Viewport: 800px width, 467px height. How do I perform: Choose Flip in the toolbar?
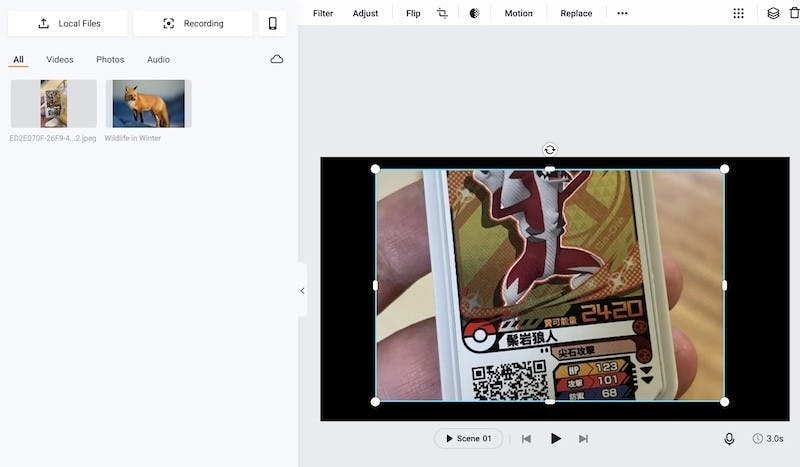pos(413,13)
